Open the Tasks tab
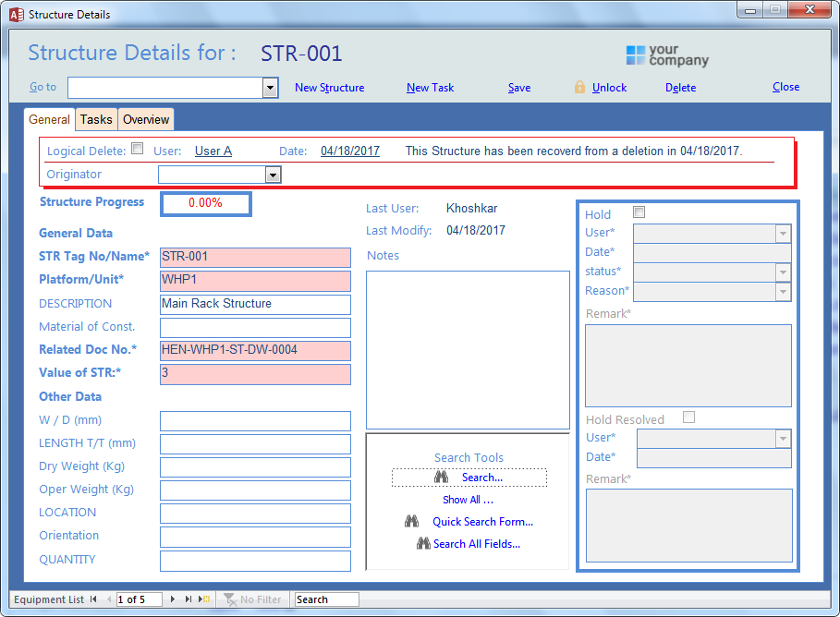840x617 pixels. (x=96, y=119)
